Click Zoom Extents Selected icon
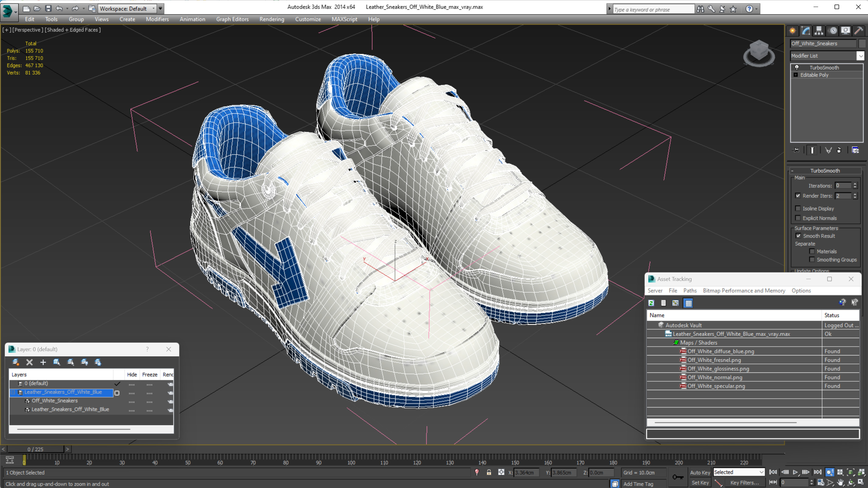 pos(850,472)
